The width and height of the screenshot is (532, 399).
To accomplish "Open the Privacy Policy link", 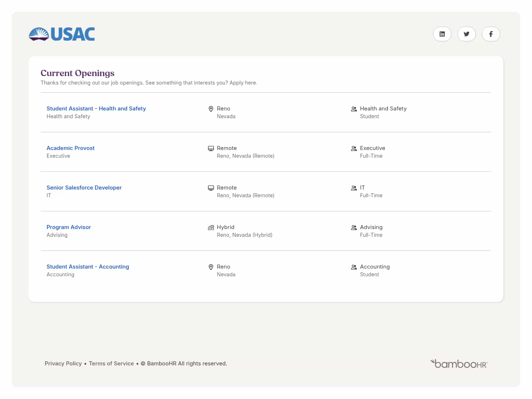I will (63, 364).
